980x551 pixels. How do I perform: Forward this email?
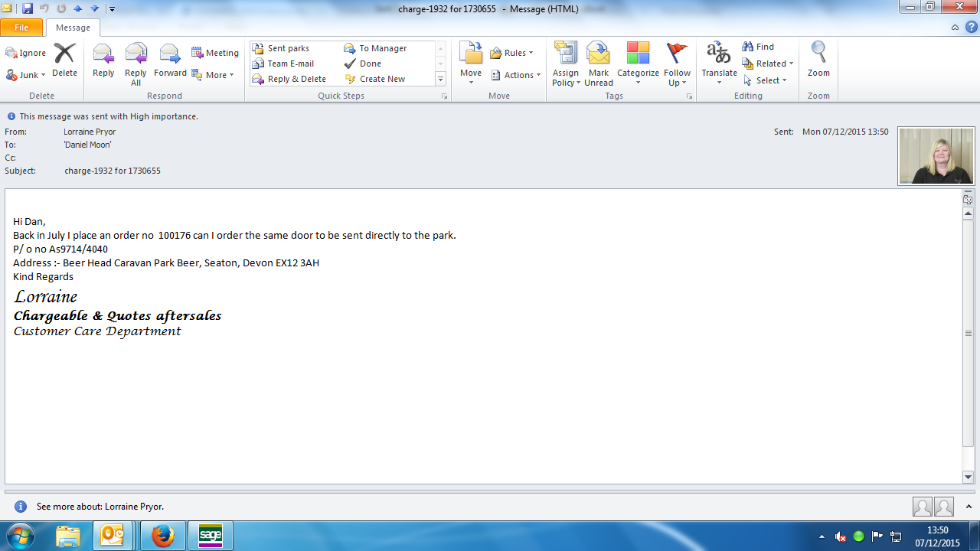pyautogui.click(x=170, y=60)
